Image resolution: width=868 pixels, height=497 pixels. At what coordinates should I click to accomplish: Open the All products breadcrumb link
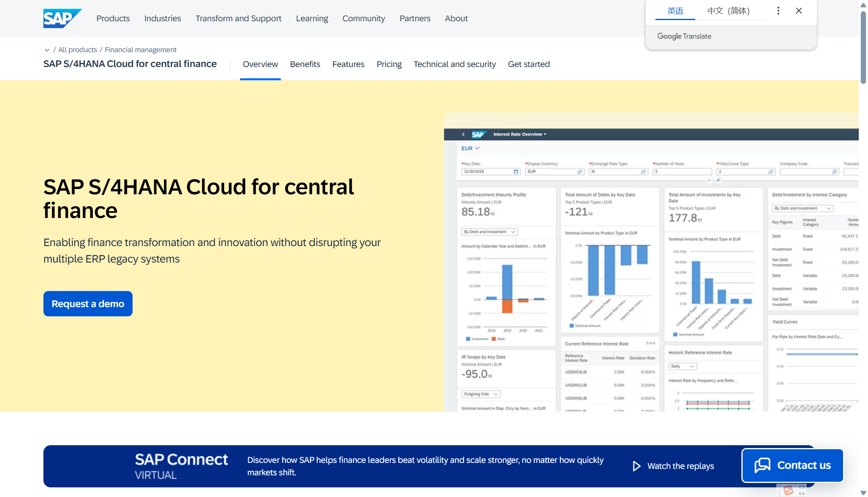tap(78, 50)
